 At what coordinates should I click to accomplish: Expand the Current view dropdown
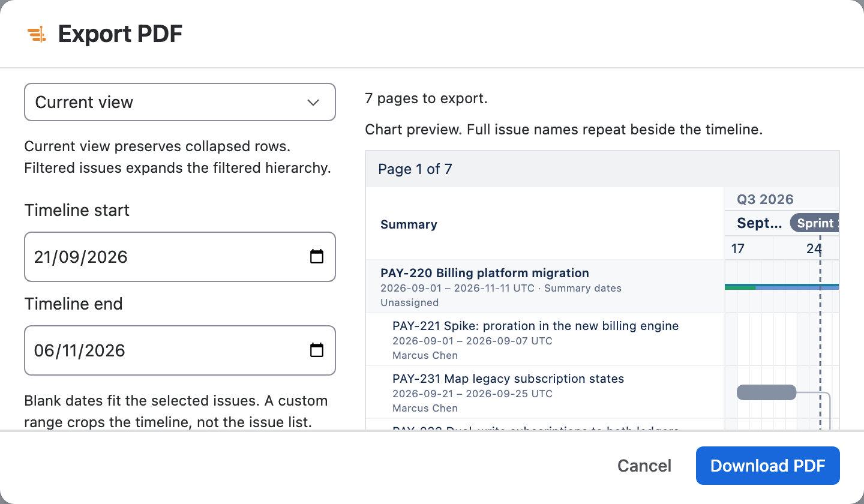click(x=180, y=102)
